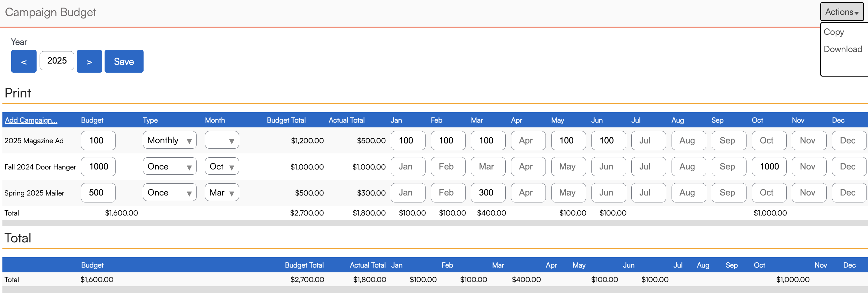The width and height of the screenshot is (868, 299).
Task: Open Month dropdown for 2025 Magazine Ad
Action: [222, 140]
